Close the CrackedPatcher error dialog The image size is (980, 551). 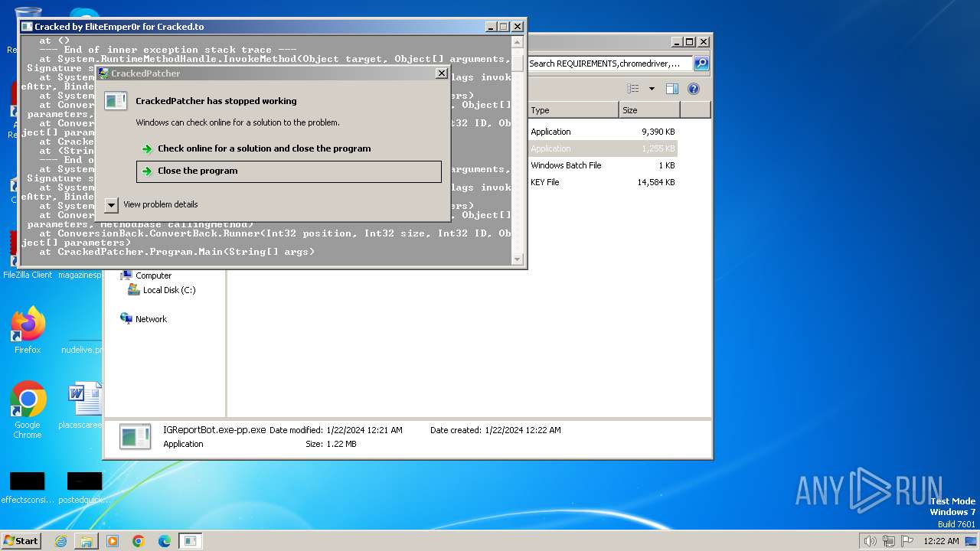pyautogui.click(x=441, y=73)
